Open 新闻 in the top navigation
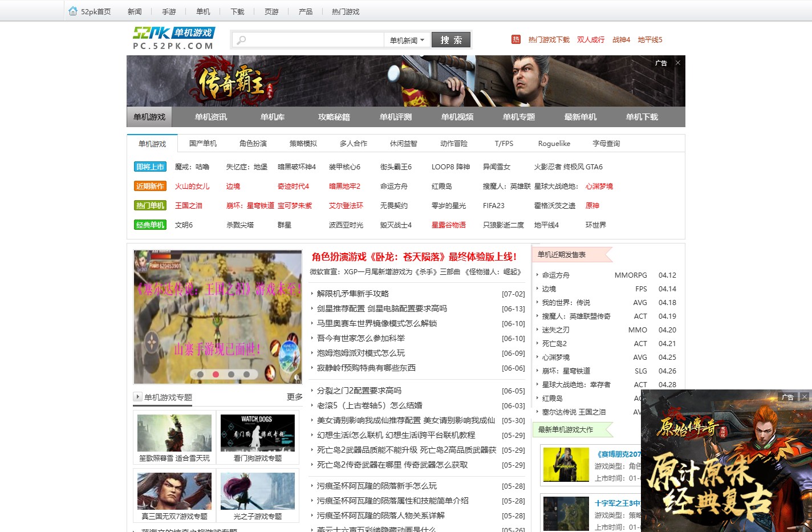 (x=135, y=11)
